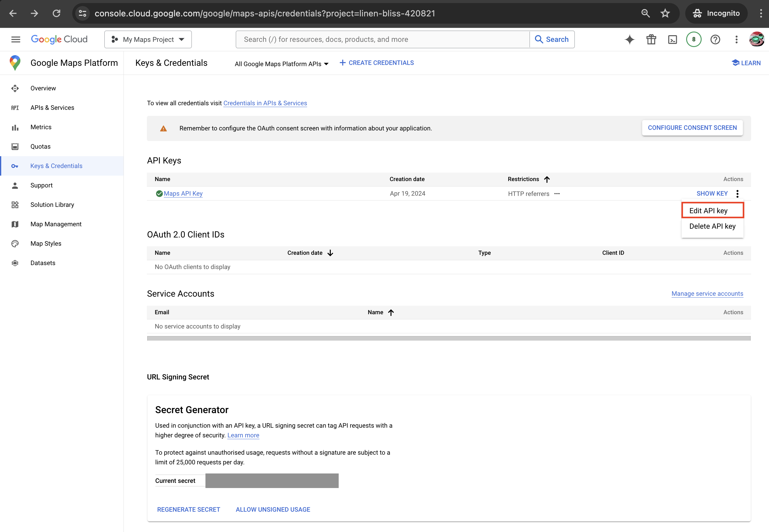Open the Google Maps Platform Overview page
The image size is (769, 532).
[43, 88]
